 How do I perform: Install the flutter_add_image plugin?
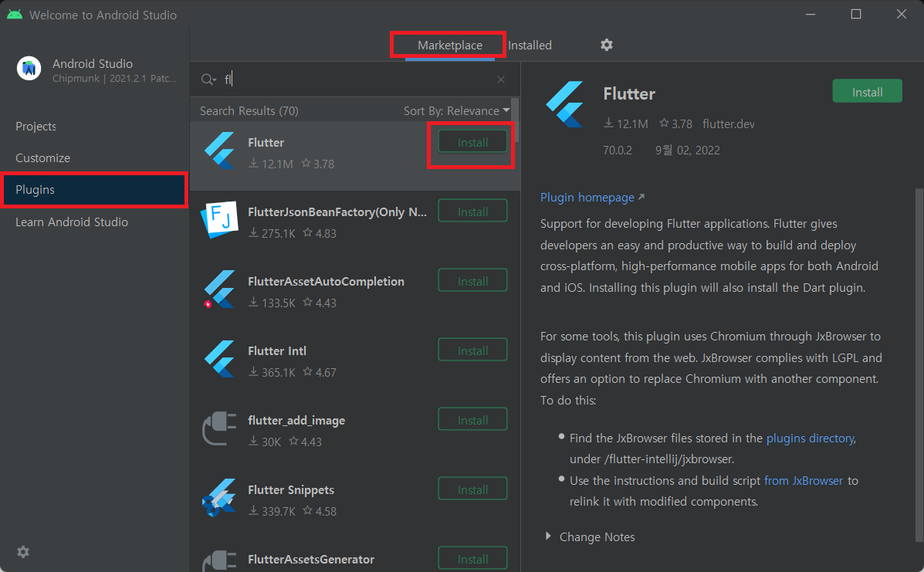472,420
